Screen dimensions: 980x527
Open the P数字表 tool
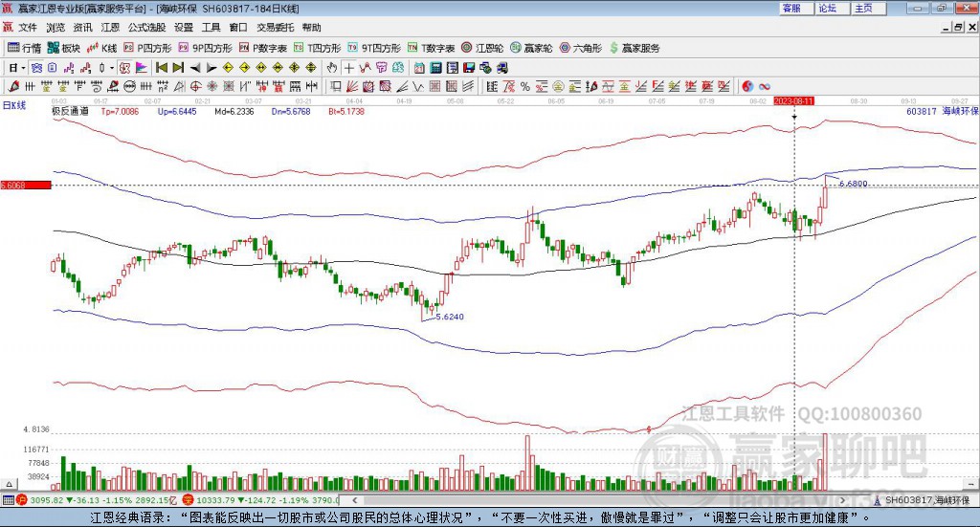[x=262, y=48]
